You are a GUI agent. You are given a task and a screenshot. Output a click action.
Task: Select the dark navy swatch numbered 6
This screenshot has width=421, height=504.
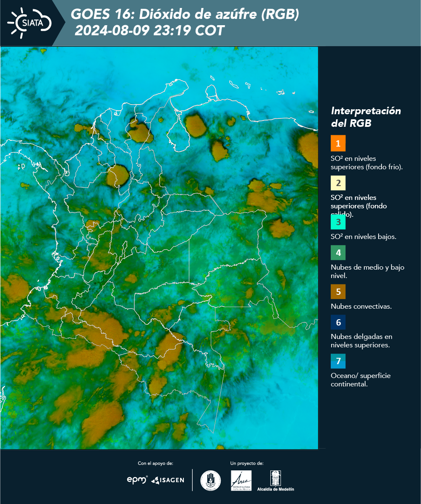coord(338,323)
